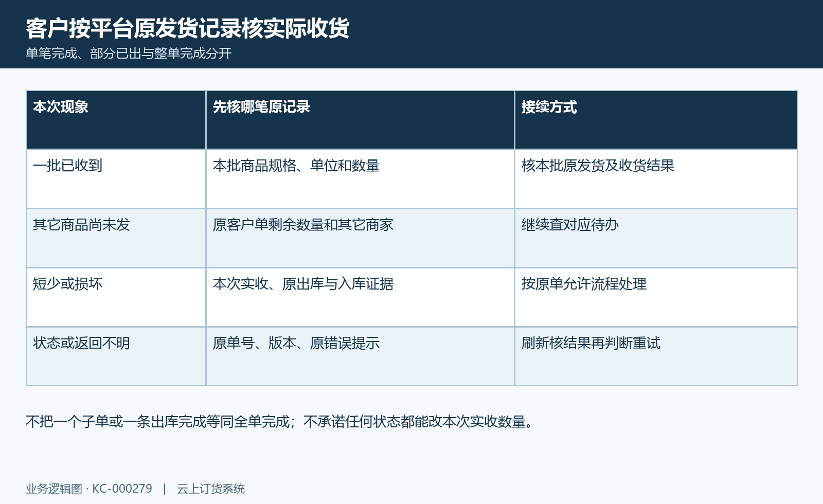Select the subtitle 单笔完成、部分已出与整单完成分开
The image size is (823, 504).
129,53
